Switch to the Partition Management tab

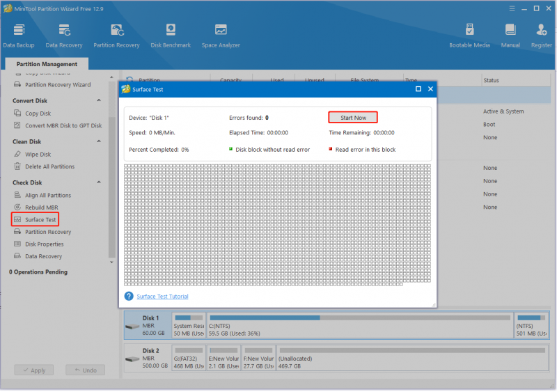(x=47, y=64)
